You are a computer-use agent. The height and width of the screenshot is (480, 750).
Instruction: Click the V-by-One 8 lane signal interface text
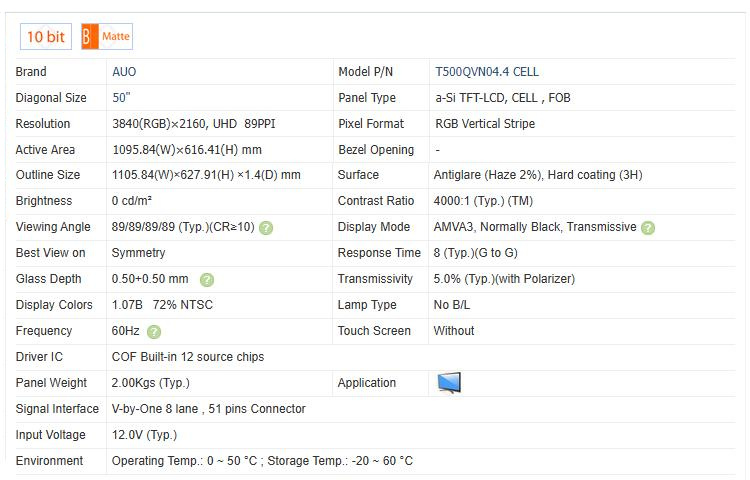tap(208, 409)
